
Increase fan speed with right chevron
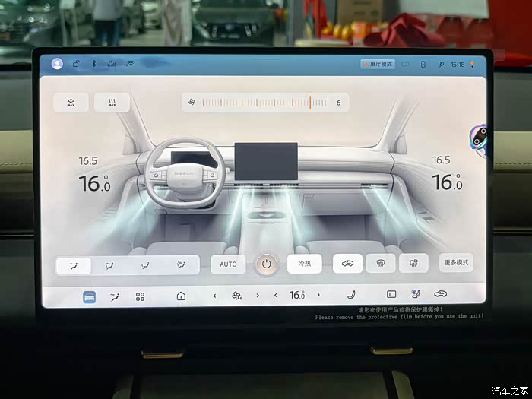tap(258, 296)
